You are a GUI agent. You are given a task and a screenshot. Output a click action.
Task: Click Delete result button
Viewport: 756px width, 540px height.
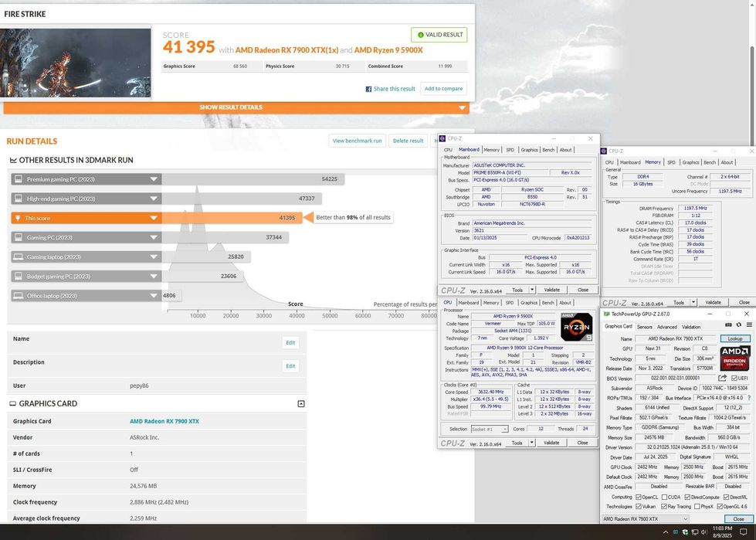point(408,141)
